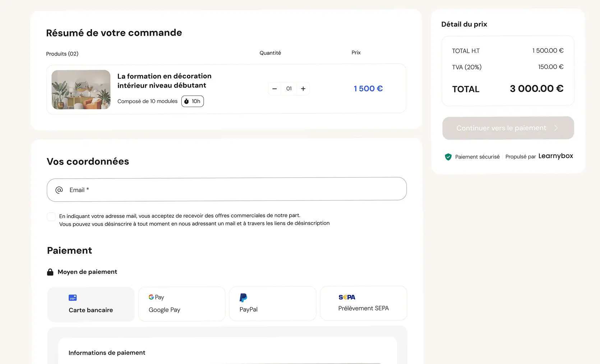Click the blue price 1 500 €
The image size is (600, 364).
[368, 89]
